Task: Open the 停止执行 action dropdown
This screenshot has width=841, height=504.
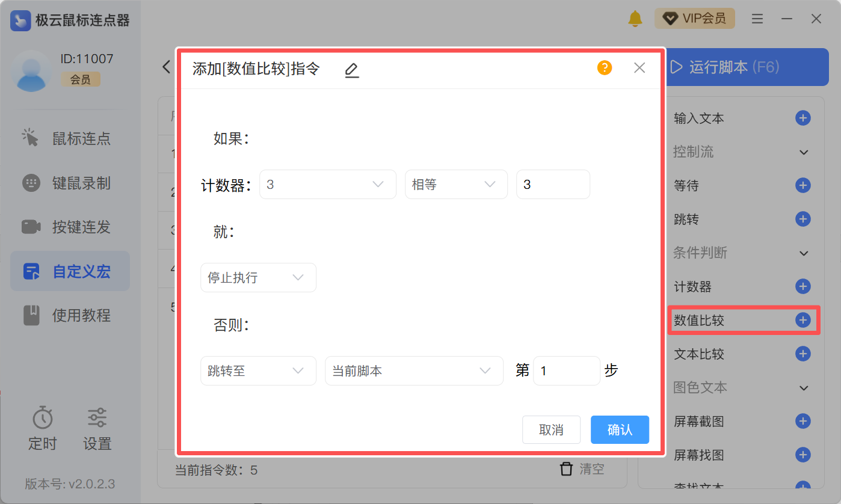Action: 258,278
